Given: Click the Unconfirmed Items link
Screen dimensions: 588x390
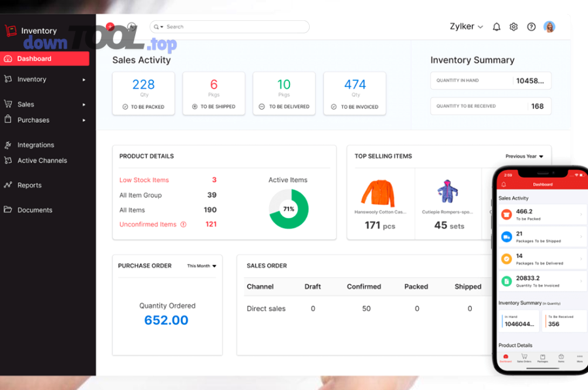Looking at the screenshot, I should click(x=148, y=224).
